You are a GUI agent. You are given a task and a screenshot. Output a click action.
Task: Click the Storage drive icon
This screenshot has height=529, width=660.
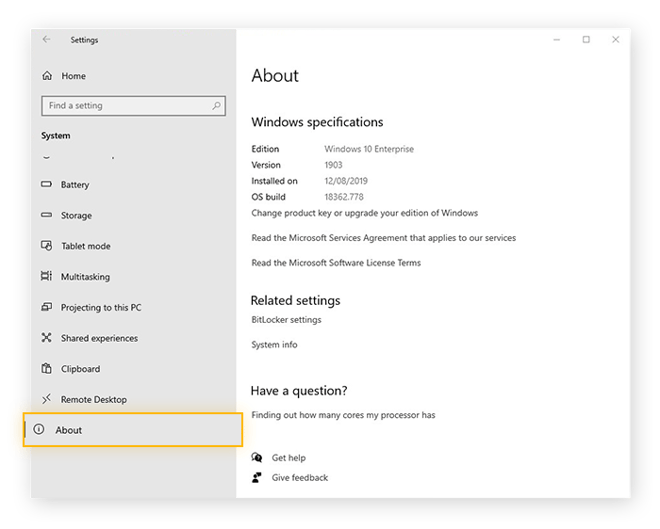tap(46, 215)
